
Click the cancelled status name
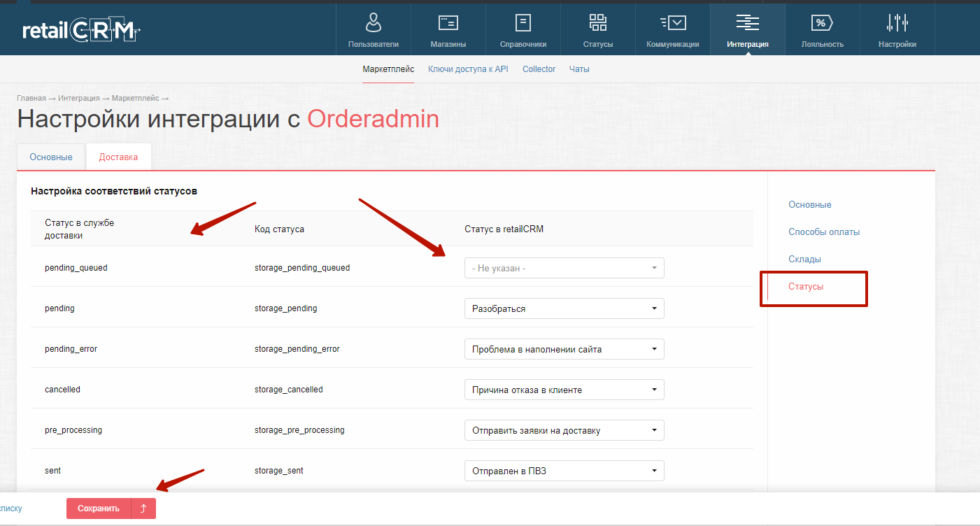pyautogui.click(x=62, y=390)
